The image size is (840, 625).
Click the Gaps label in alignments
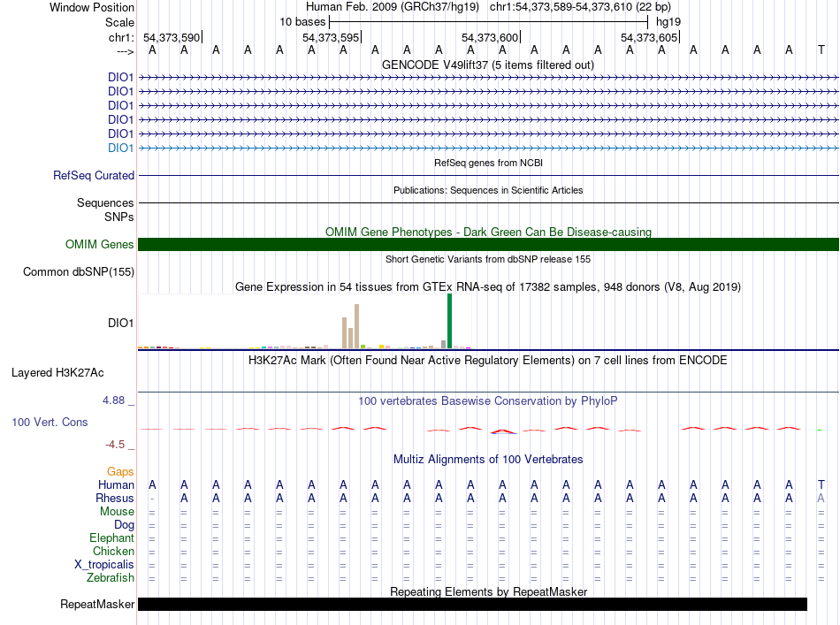coord(120,472)
